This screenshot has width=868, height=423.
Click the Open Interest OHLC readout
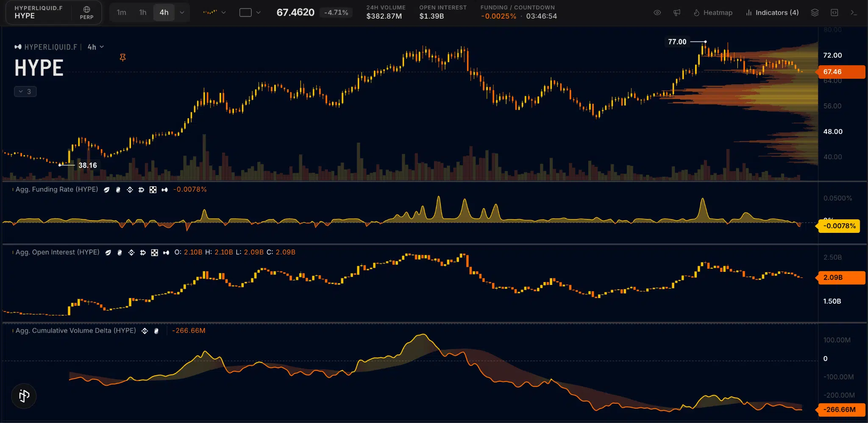235,252
